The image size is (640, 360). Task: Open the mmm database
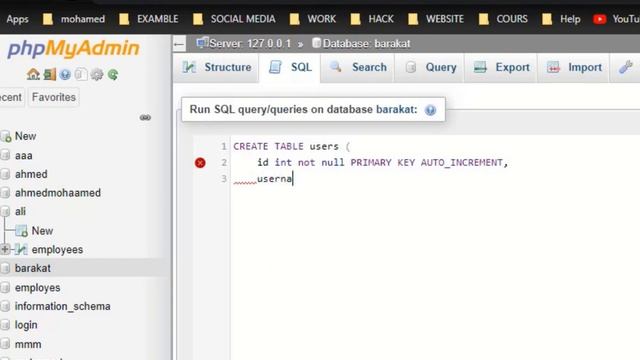tap(28, 344)
